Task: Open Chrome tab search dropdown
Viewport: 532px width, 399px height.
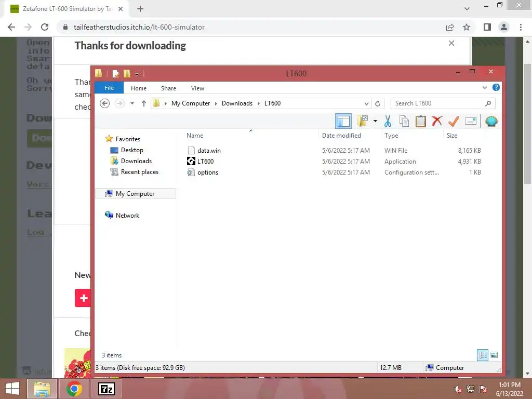Action: click(x=467, y=9)
